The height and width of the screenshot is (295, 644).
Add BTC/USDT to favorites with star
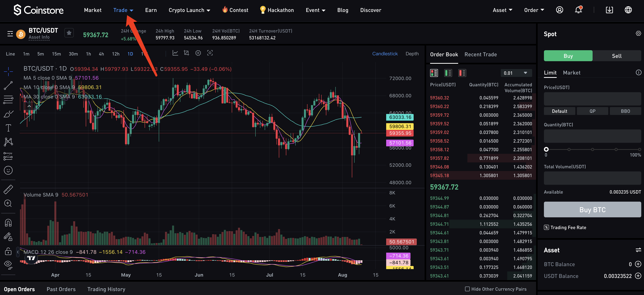pos(69,33)
